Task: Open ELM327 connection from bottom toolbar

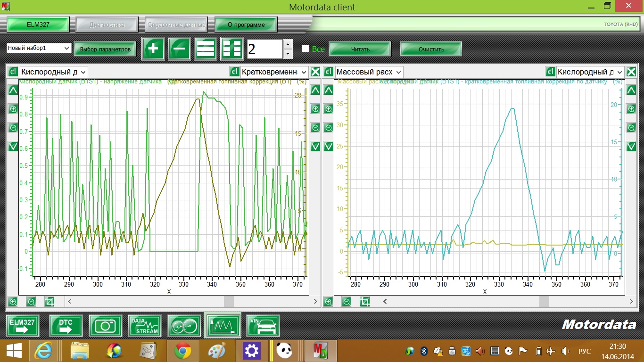Action: 23,326
